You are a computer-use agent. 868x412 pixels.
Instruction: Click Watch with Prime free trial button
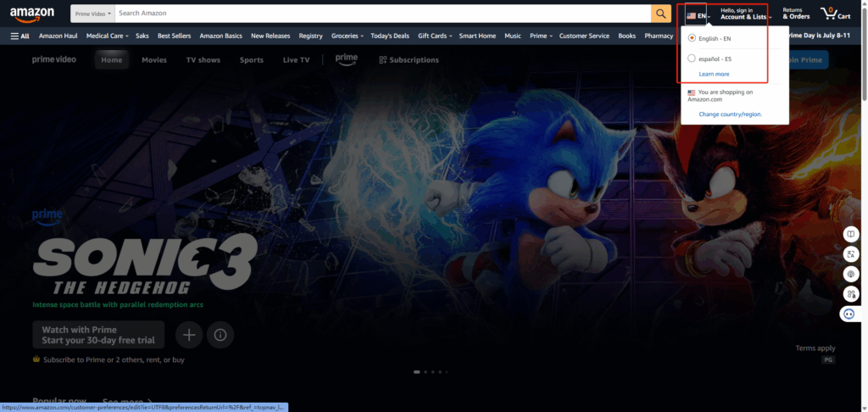point(98,335)
